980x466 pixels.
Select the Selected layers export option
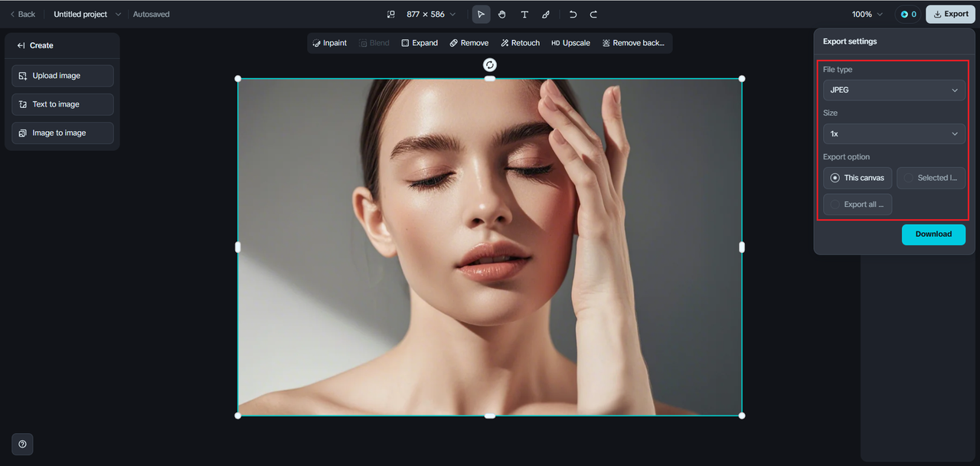[931, 178]
